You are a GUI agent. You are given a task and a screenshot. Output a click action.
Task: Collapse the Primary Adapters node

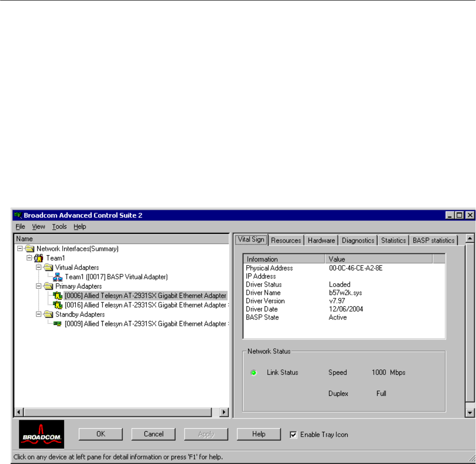point(39,286)
